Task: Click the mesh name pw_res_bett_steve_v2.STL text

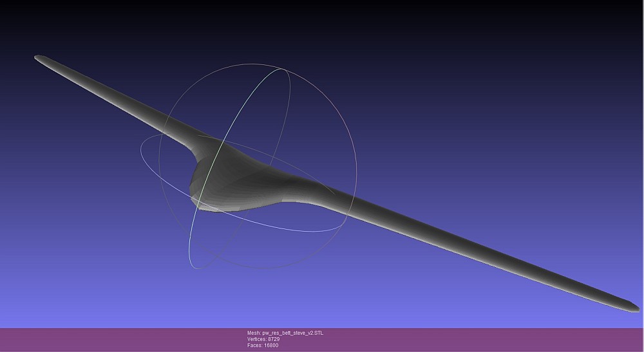Action: (285, 333)
